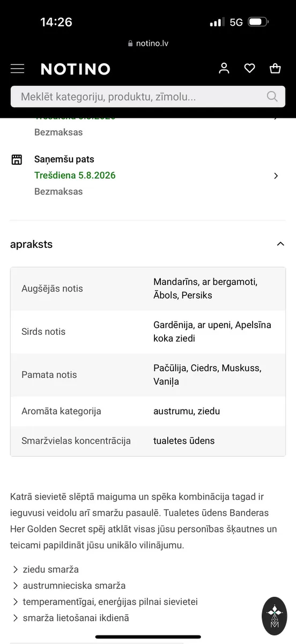Select smarža lietošanai ikdienā link
Viewport: 296px width, 644px height.
(76, 618)
